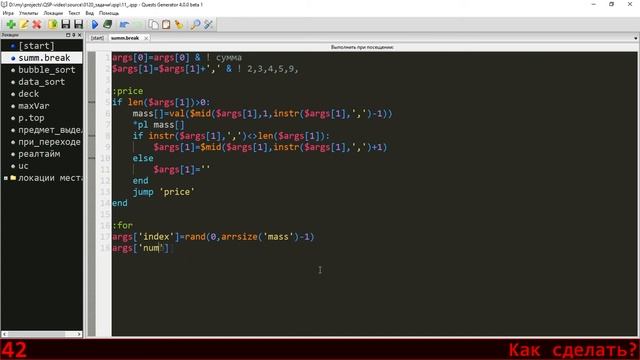Open the Локации menu

coord(53,13)
